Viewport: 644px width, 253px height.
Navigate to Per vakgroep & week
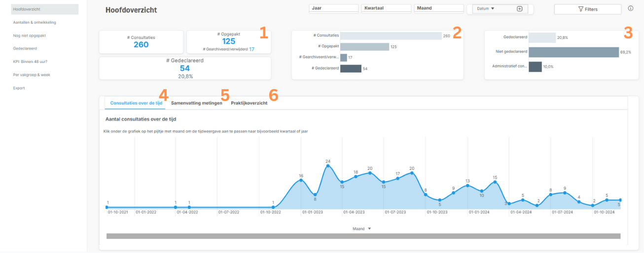(32, 75)
